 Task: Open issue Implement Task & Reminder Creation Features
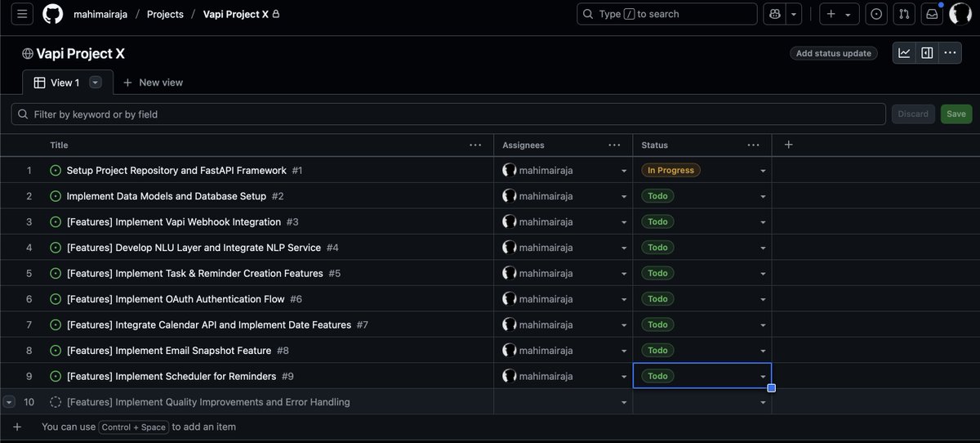[194, 273]
